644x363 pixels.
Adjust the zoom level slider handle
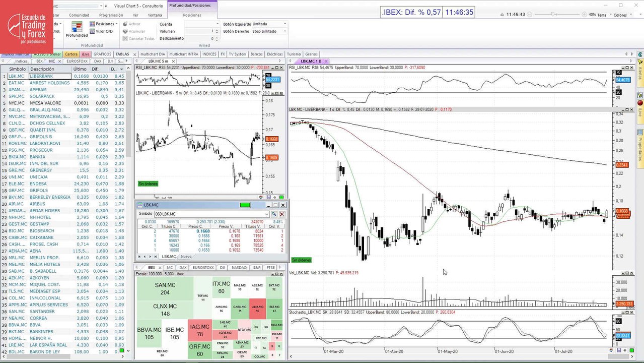553,15
